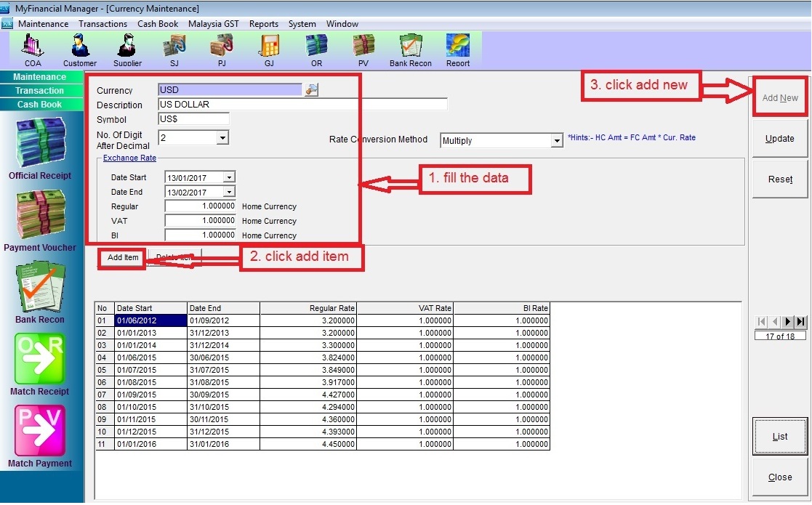Image resolution: width=812 pixels, height=505 pixels.
Task: Click the Regular exchange rate field
Action: click(x=200, y=206)
